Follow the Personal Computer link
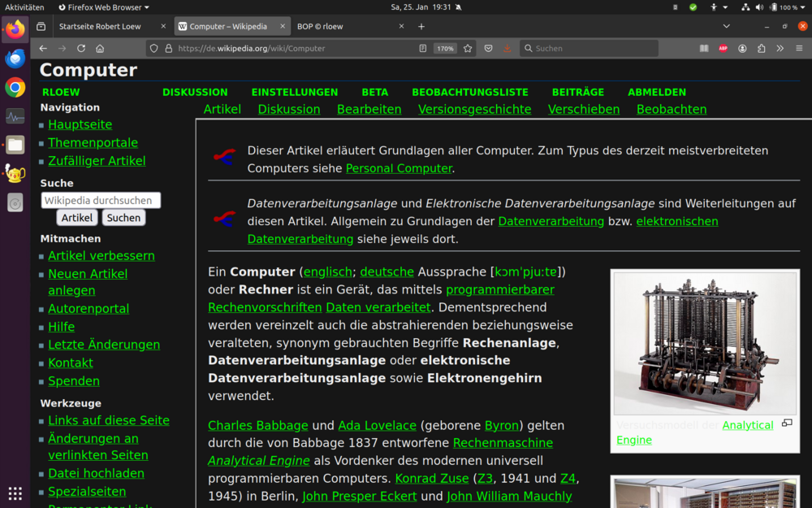The image size is (812, 508). coord(399,168)
